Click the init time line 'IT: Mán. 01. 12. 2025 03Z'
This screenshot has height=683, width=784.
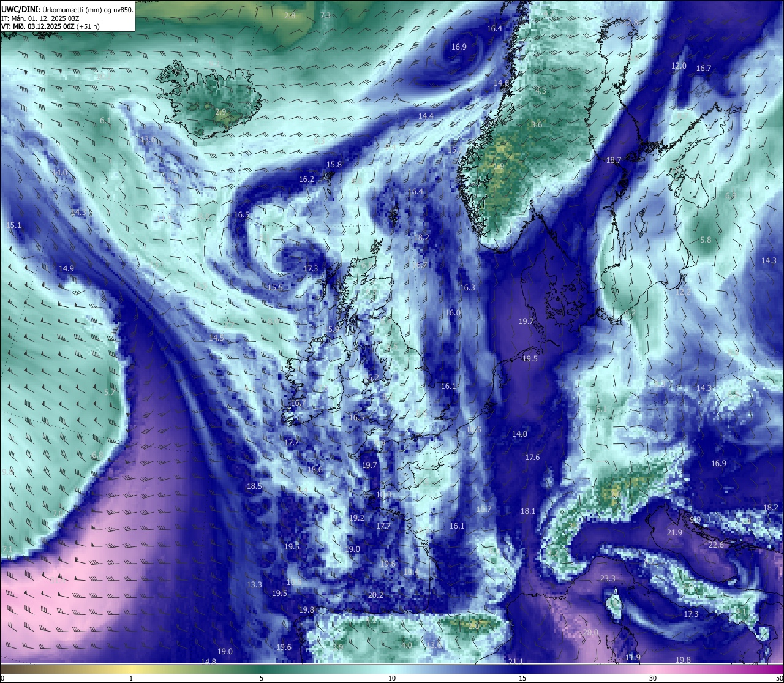click(40, 18)
